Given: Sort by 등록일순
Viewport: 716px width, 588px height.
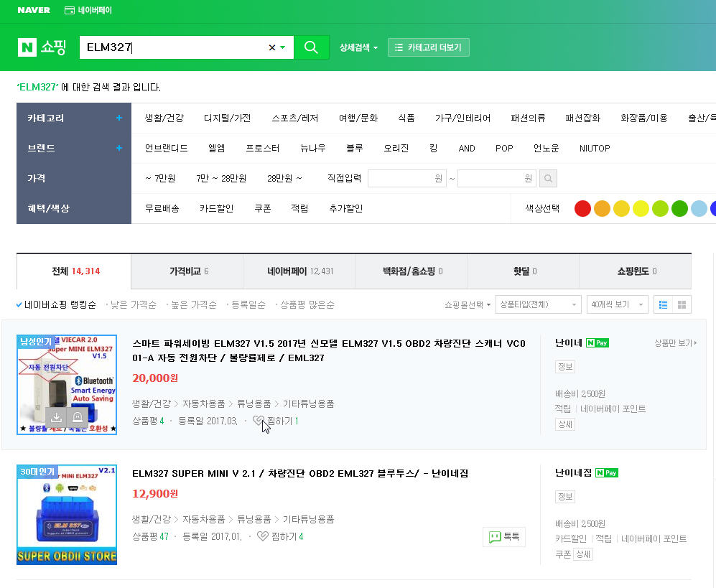Looking at the screenshot, I should [248, 304].
